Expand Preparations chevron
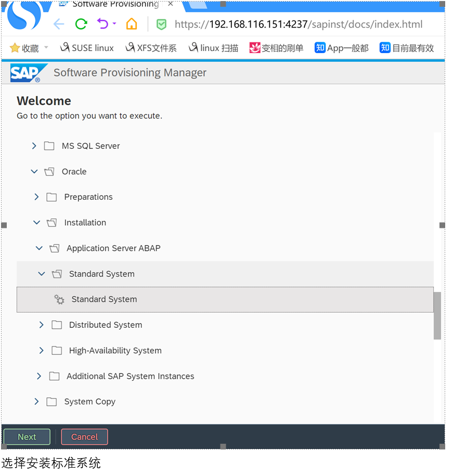Viewport: 453px width, 476px height. point(36,197)
